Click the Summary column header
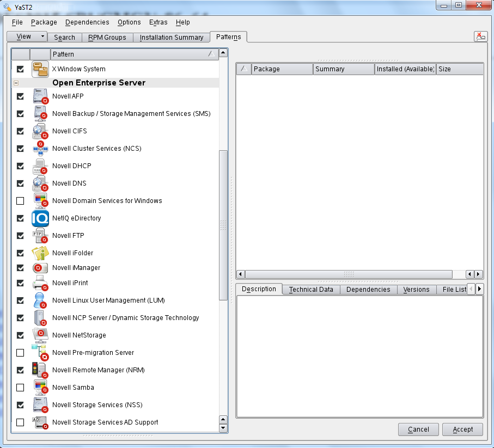Screen dimensions: 494x448 (344, 69)
